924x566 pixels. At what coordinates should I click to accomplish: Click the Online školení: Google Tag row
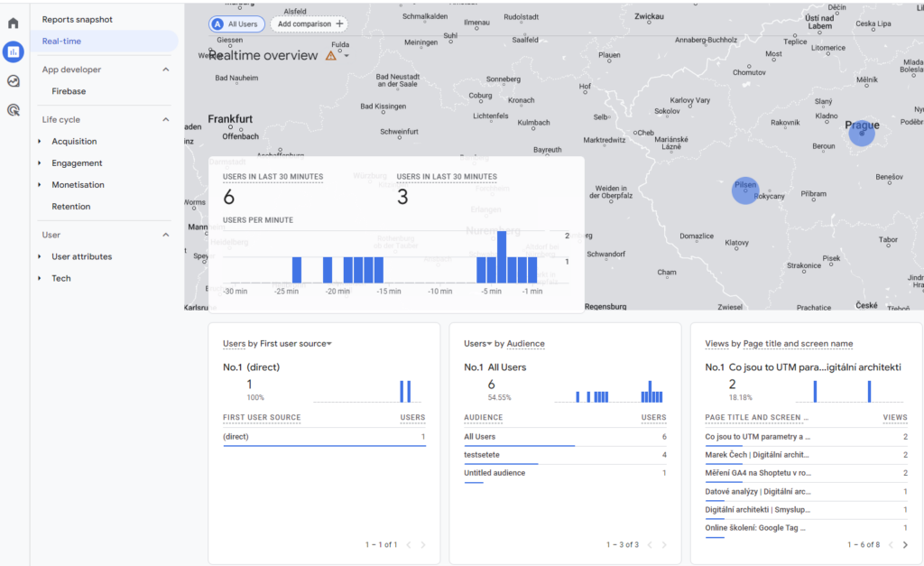(x=806, y=528)
